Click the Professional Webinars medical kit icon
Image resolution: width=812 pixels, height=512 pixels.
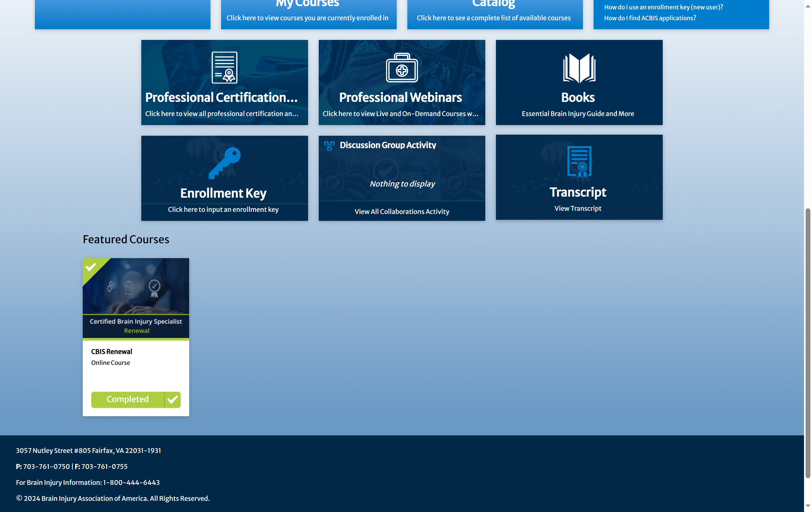402,67
